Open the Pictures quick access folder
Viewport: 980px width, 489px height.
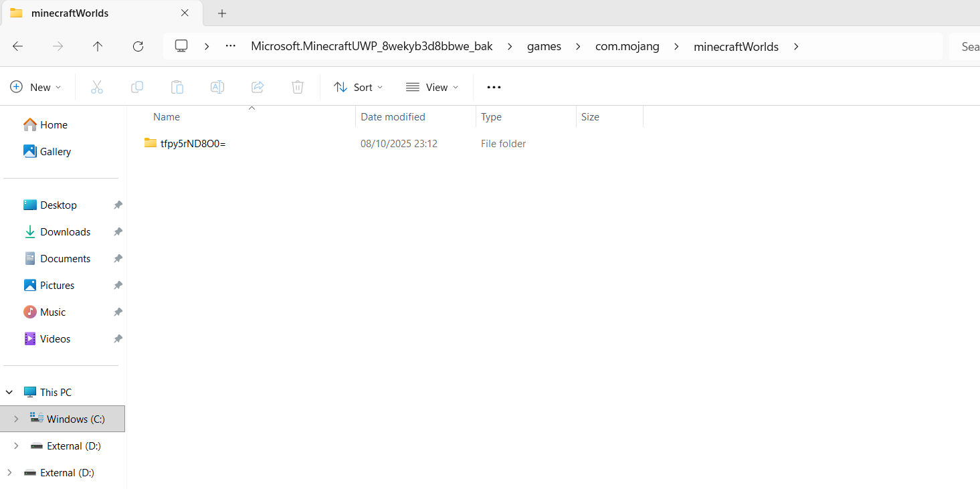(57, 285)
